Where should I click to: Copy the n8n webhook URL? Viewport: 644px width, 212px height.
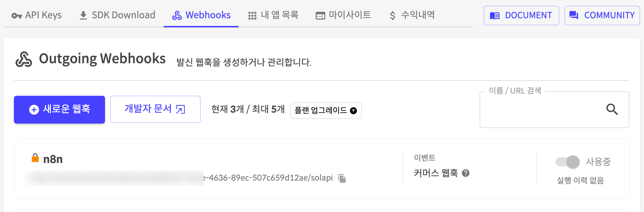point(342,178)
